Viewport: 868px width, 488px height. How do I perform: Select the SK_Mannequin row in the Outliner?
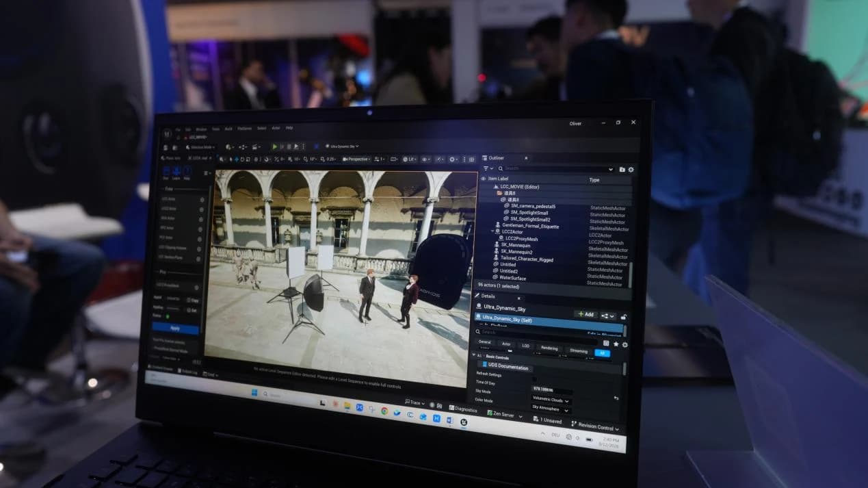(516, 245)
